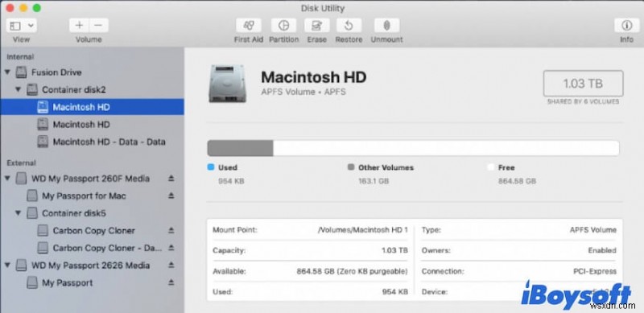The height and width of the screenshot is (313, 644).
Task: Remove volume with the minus button
Action: (x=98, y=26)
